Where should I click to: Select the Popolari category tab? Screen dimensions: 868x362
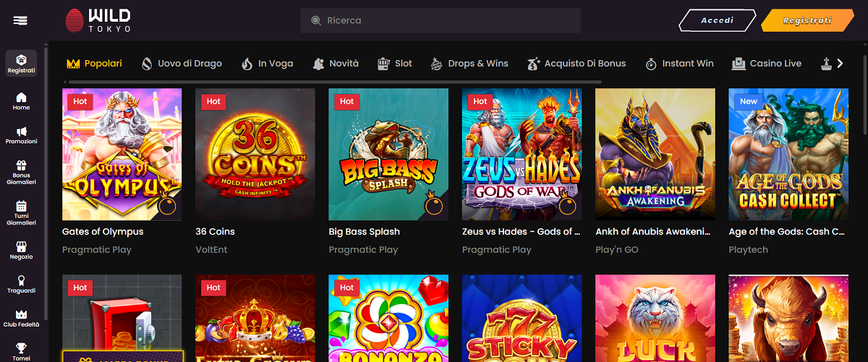tap(94, 64)
